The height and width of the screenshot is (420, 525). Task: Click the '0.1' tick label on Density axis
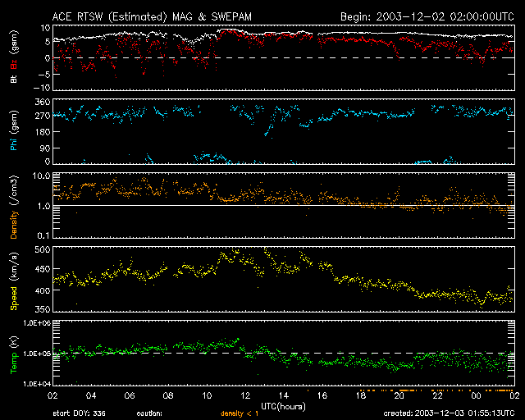pyautogui.click(x=43, y=235)
